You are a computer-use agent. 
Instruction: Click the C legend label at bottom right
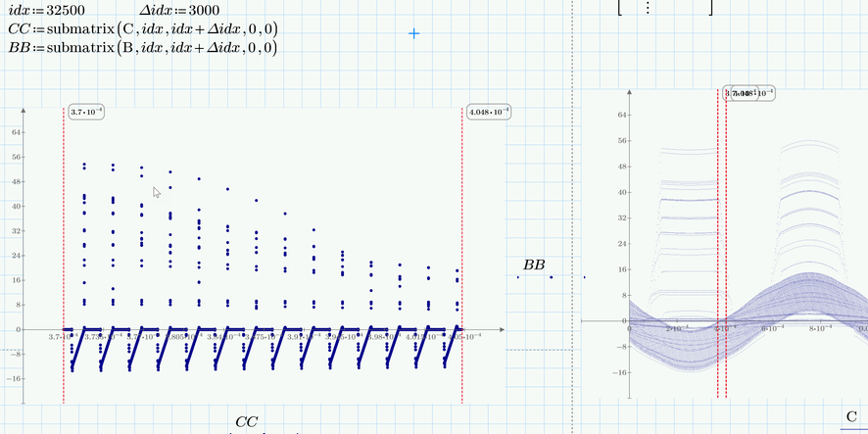851,416
